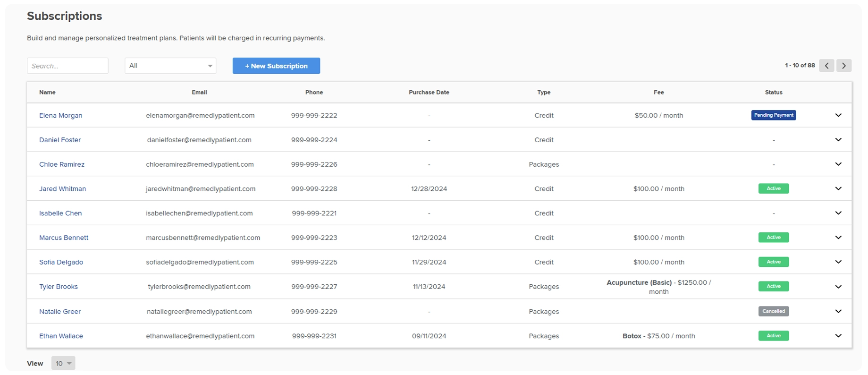Expand Natalie Greer's cancelled subscription row
Viewport: 868px width, 375px height.
click(x=838, y=311)
